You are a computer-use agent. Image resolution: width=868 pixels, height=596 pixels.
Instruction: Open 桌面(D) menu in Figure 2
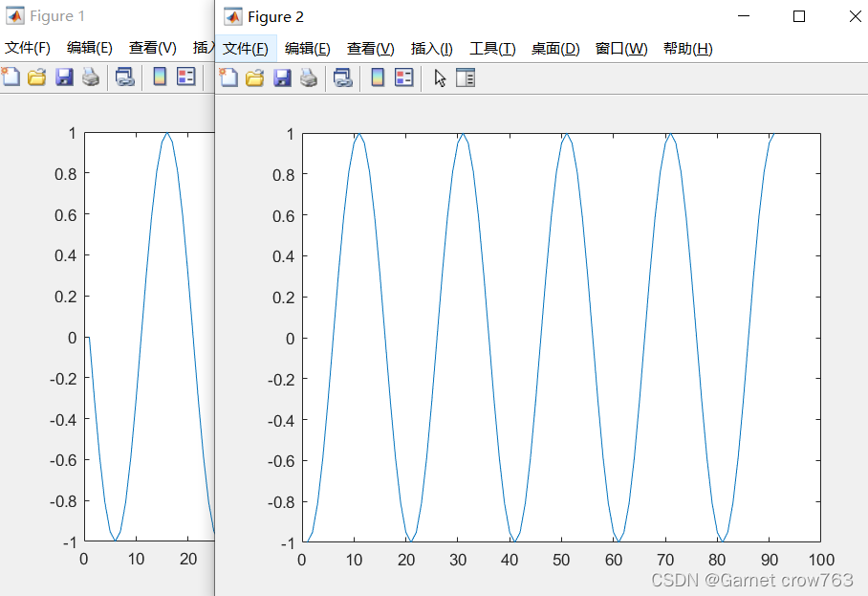coord(555,49)
